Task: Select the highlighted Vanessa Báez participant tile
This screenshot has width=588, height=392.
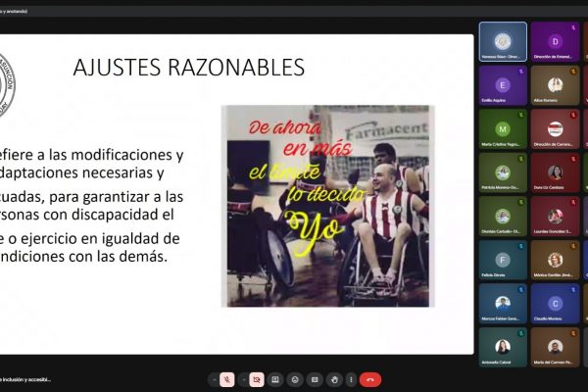Action: pyautogui.click(x=503, y=41)
